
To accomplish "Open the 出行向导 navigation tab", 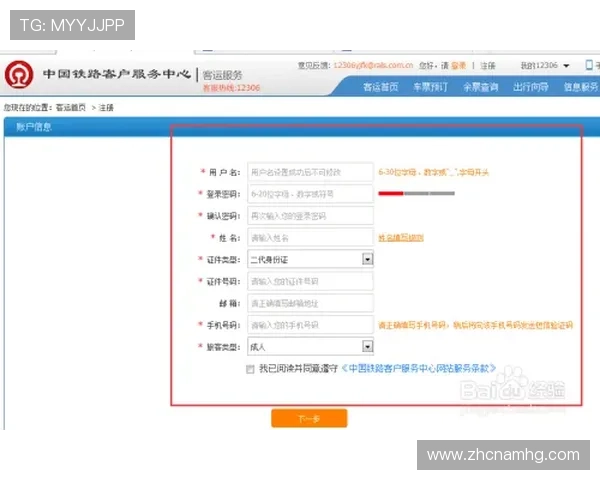I will pyautogui.click(x=530, y=87).
